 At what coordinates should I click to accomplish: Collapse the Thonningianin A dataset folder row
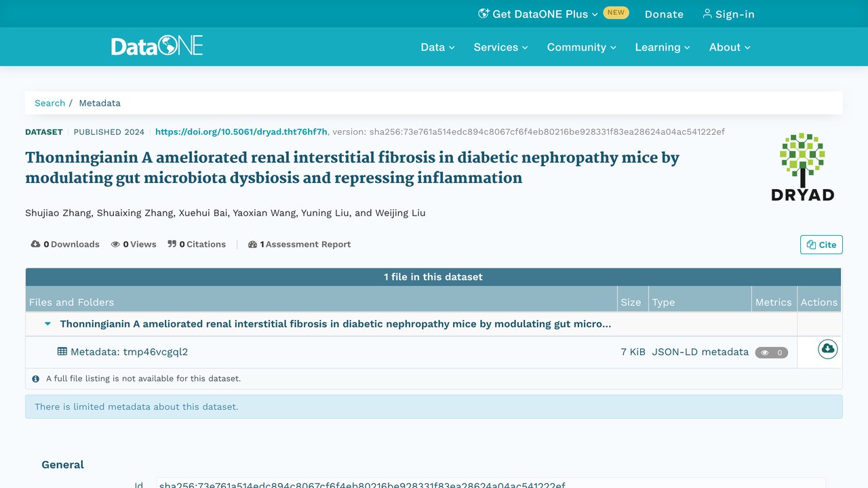[47, 324]
